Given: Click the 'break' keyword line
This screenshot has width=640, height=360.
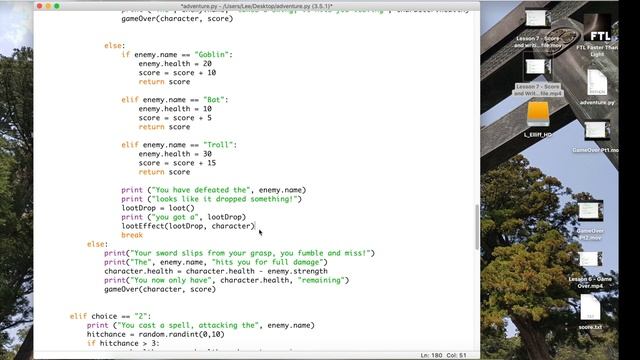Looking at the screenshot, I should click(x=132, y=235).
